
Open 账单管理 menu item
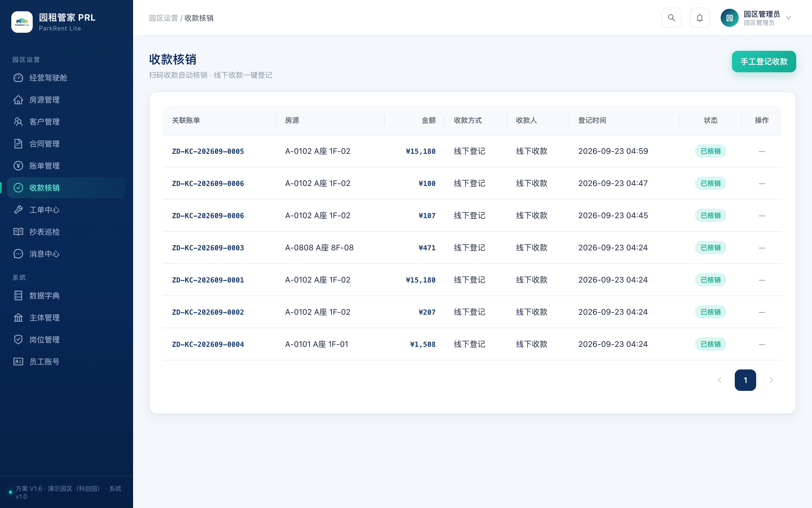pos(67,166)
